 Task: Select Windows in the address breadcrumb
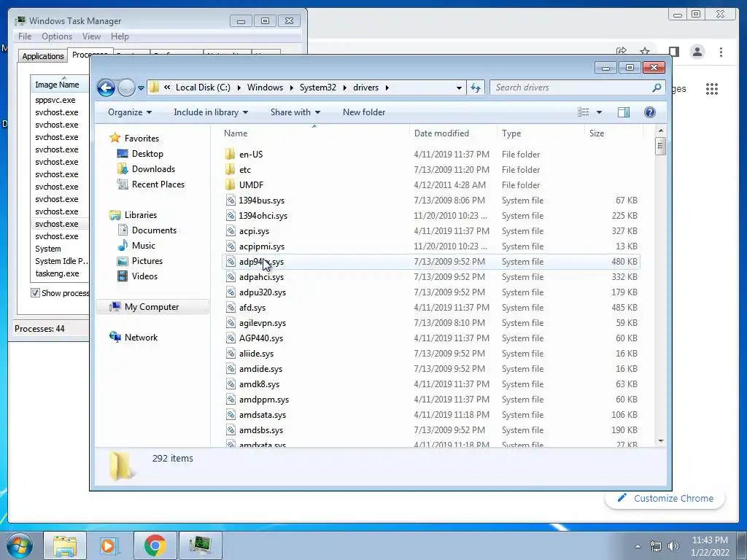[x=265, y=87]
